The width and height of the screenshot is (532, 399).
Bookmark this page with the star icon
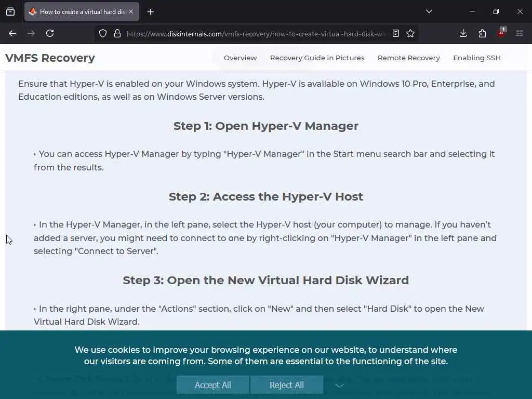(x=410, y=33)
